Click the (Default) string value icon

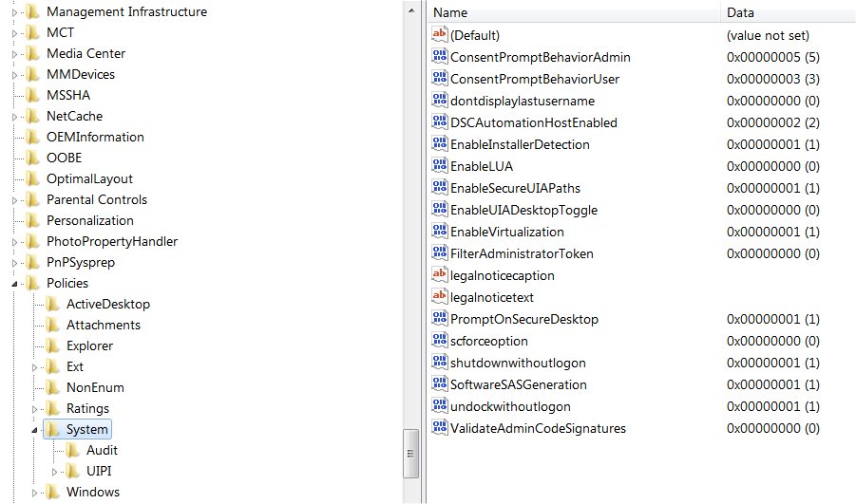point(439,35)
